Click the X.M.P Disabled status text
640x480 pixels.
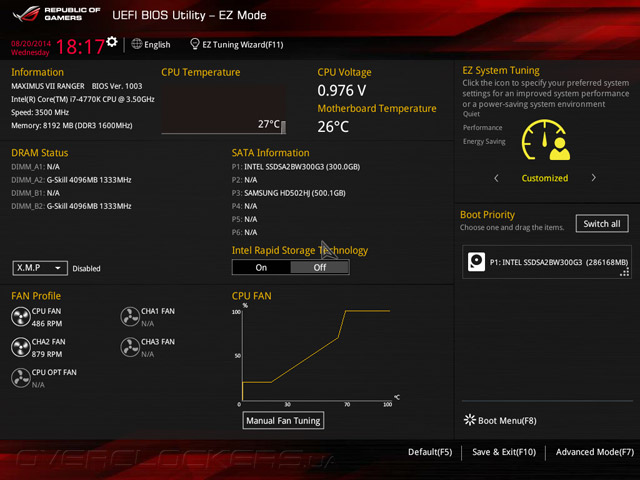[87, 269]
